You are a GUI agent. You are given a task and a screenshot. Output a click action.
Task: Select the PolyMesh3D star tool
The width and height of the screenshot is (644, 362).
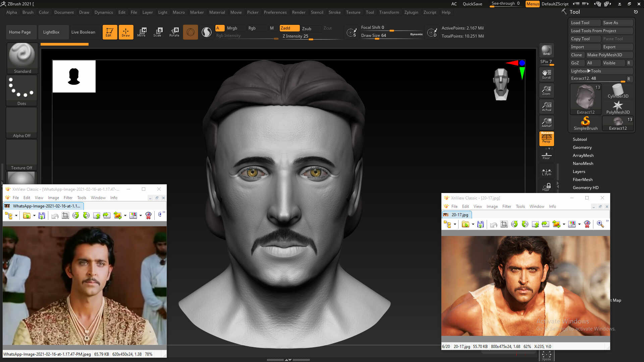pos(618,107)
